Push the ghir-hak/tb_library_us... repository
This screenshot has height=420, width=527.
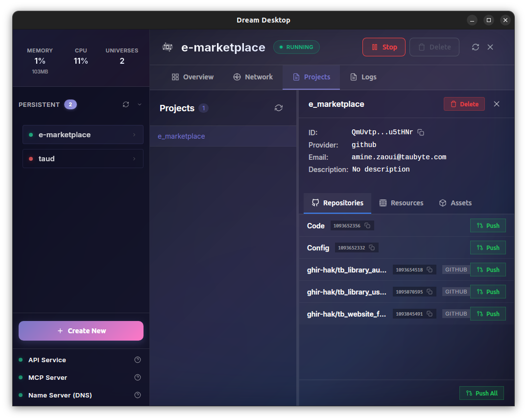[488, 292]
